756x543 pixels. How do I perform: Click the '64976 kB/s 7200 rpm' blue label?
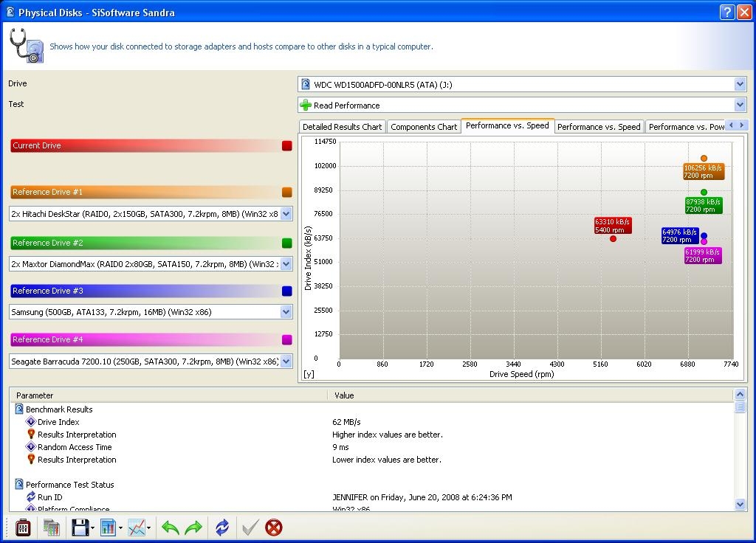[680, 235]
